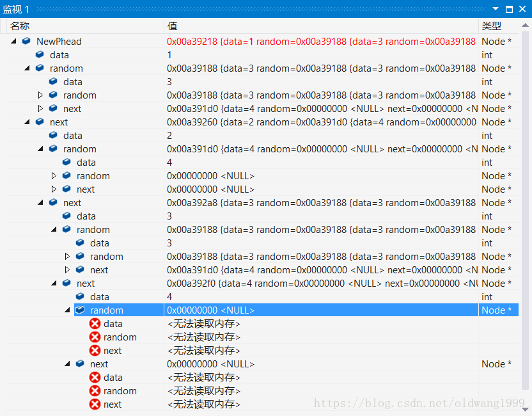Click cube icon of collapsed random NULL row
This screenshot has width=532, height=416.
[x=66, y=175]
